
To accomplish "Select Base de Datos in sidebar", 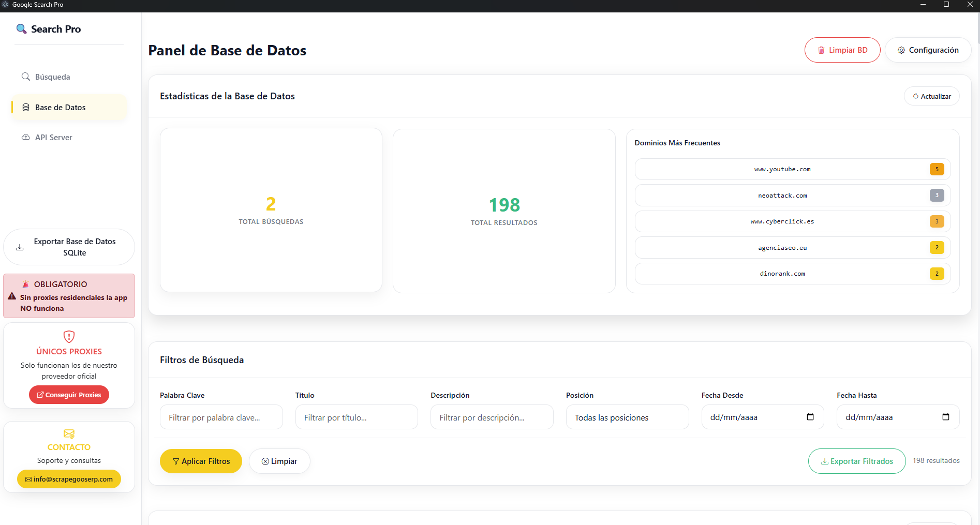I will pyautogui.click(x=60, y=108).
